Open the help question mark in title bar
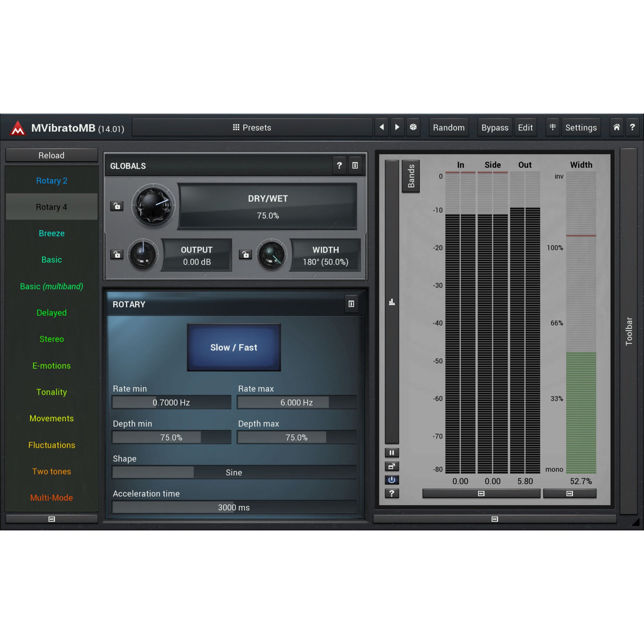 [x=632, y=127]
